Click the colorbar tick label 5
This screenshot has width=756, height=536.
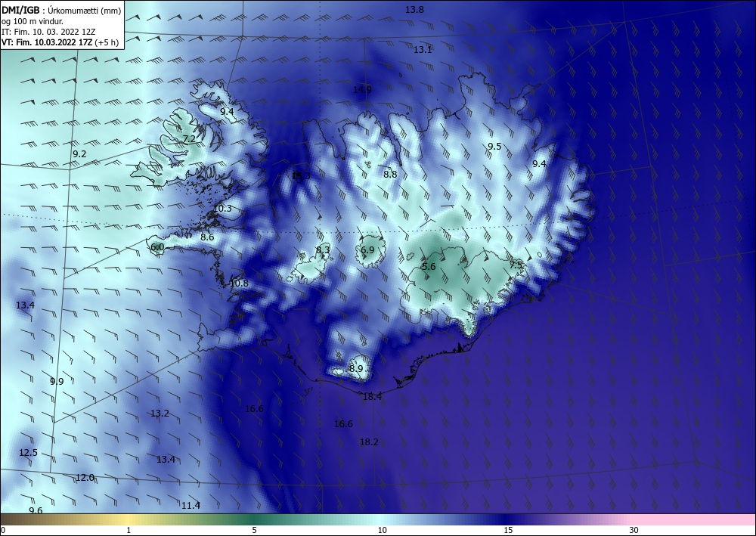pos(254,531)
